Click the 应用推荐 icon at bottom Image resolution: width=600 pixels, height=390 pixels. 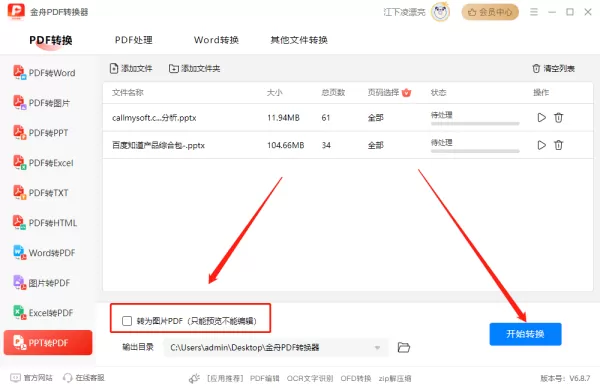[x=194, y=378]
